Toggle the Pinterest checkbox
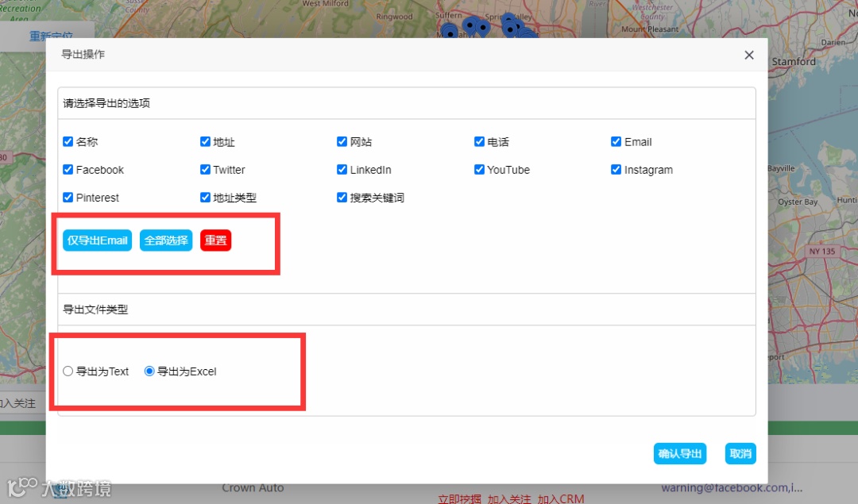 [x=68, y=198]
